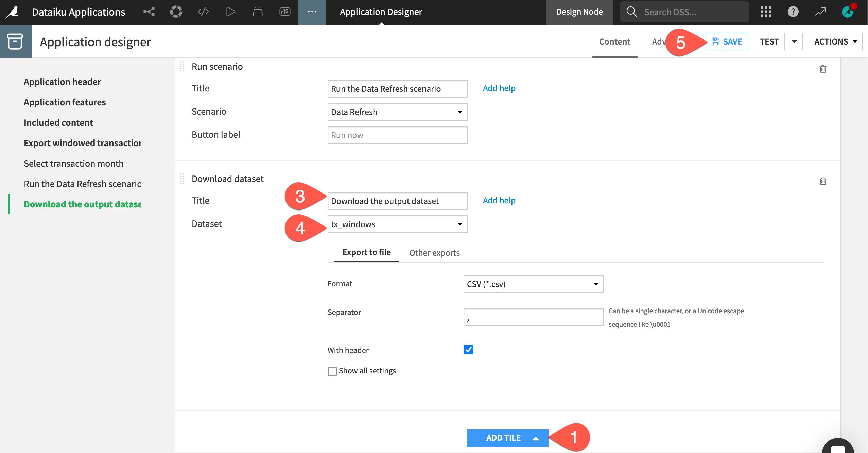Image resolution: width=868 pixels, height=453 pixels.
Task: Select Application features in left sidebar
Action: coord(65,102)
